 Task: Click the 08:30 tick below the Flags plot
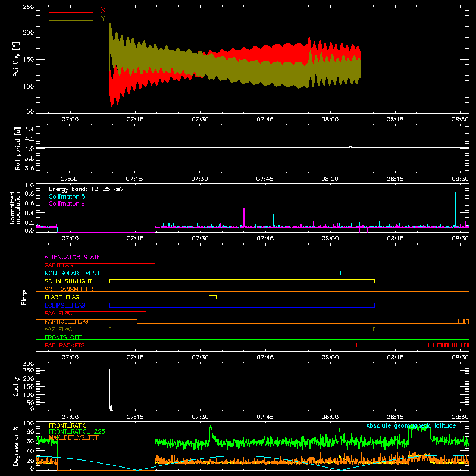coord(460,358)
